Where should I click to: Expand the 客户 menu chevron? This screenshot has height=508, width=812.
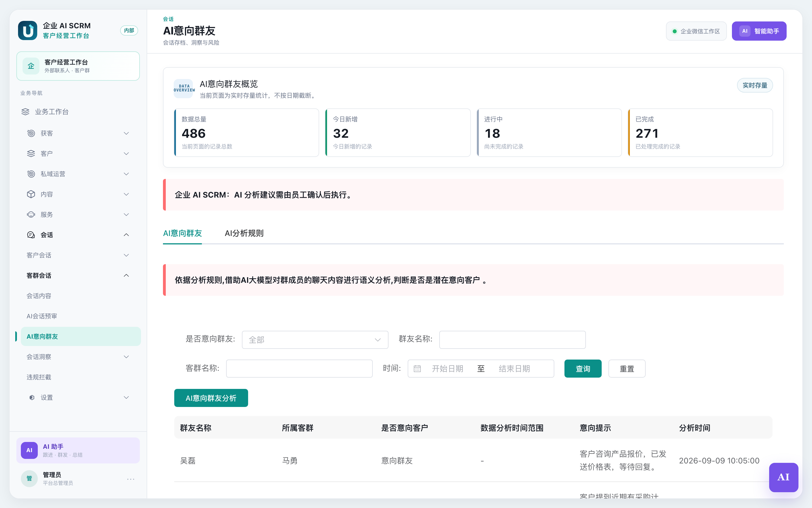pyautogui.click(x=126, y=154)
